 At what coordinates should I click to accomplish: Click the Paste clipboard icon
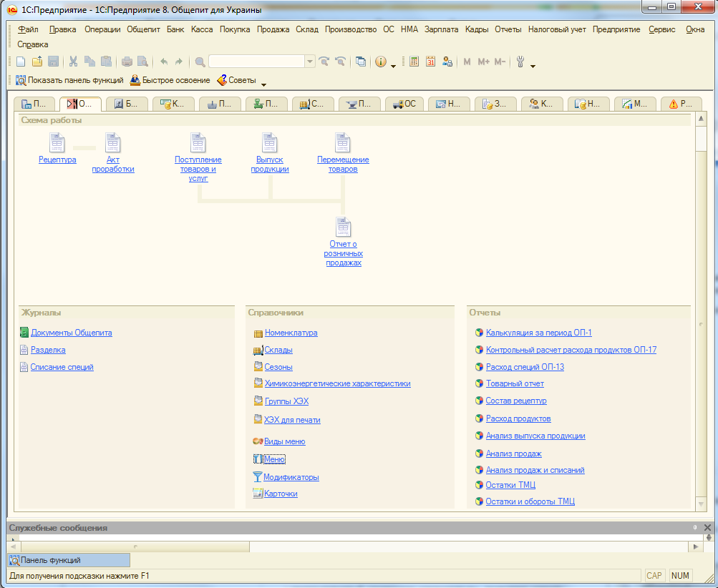(106, 62)
